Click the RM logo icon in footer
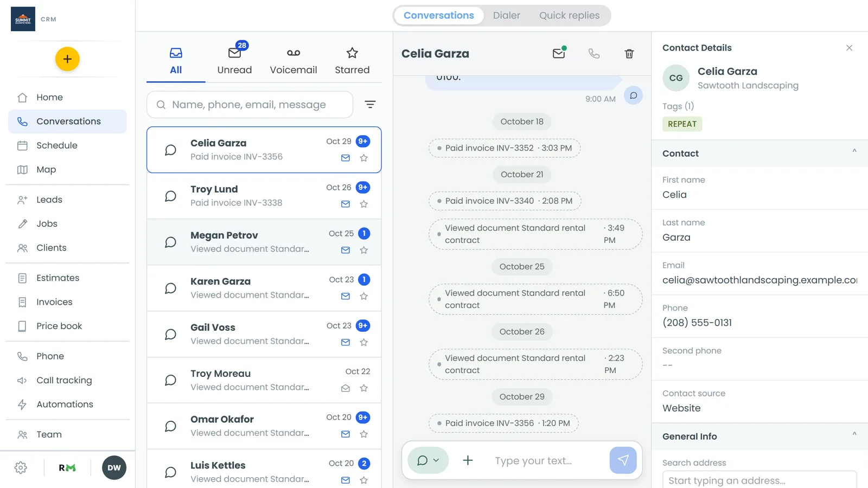Screen dimensions: 868x488 (67, 467)
